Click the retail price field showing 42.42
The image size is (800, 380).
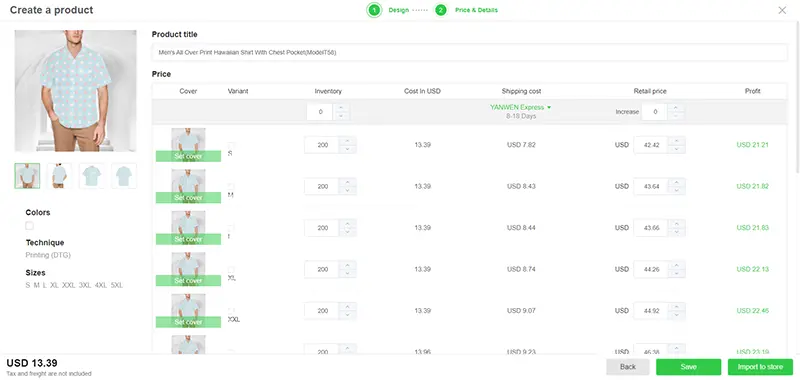click(x=651, y=145)
